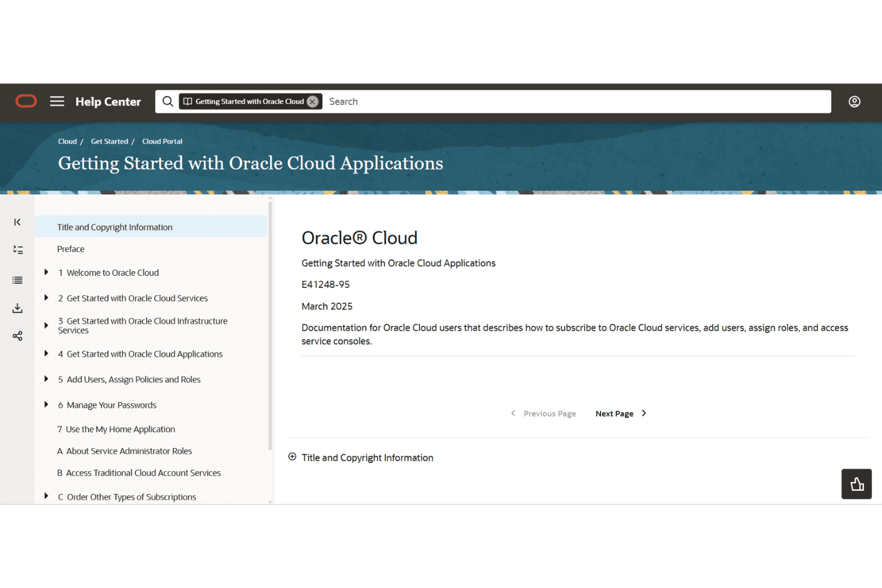This screenshot has height=588, width=882.
Task: Go to Previous Page
Action: [x=544, y=413]
